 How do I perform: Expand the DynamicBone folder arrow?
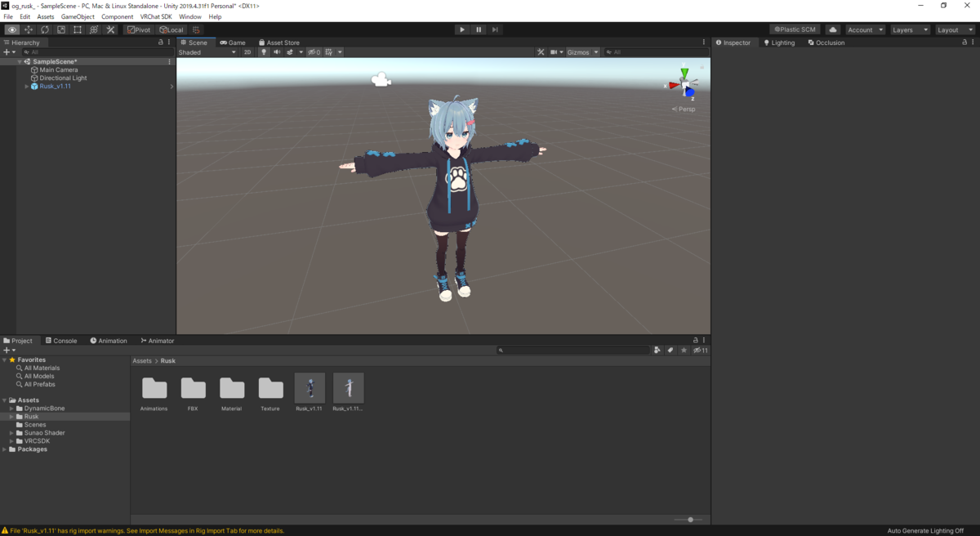[x=11, y=409]
